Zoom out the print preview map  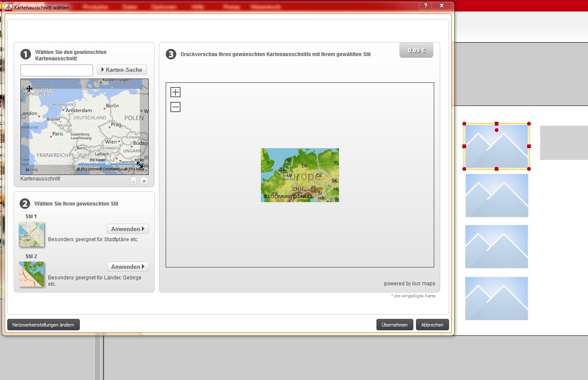[175, 107]
